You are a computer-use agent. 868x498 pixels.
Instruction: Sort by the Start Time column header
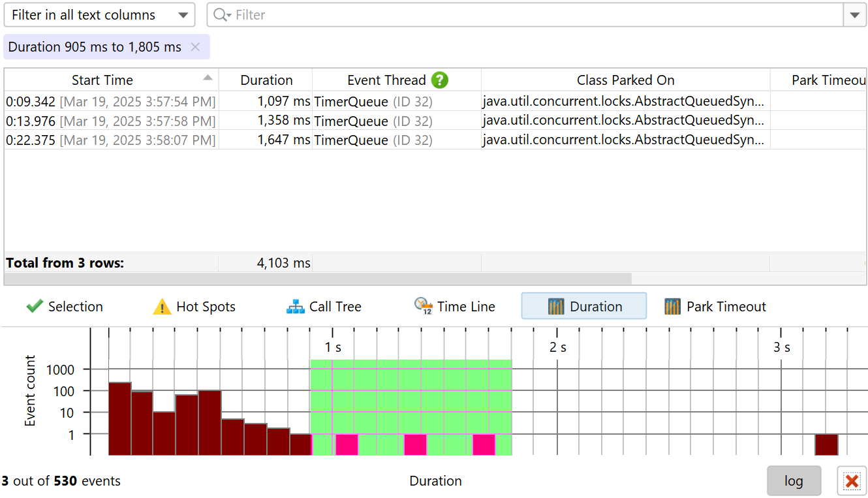point(102,80)
